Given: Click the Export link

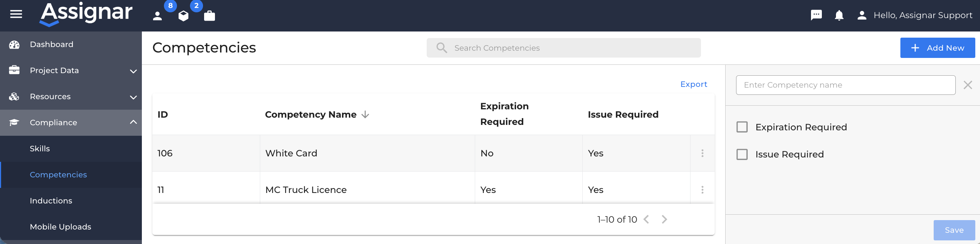Looking at the screenshot, I should click(x=693, y=84).
